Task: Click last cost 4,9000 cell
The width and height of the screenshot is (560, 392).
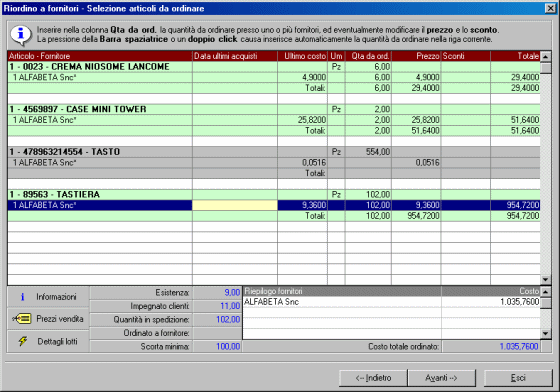Action: [x=302, y=77]
